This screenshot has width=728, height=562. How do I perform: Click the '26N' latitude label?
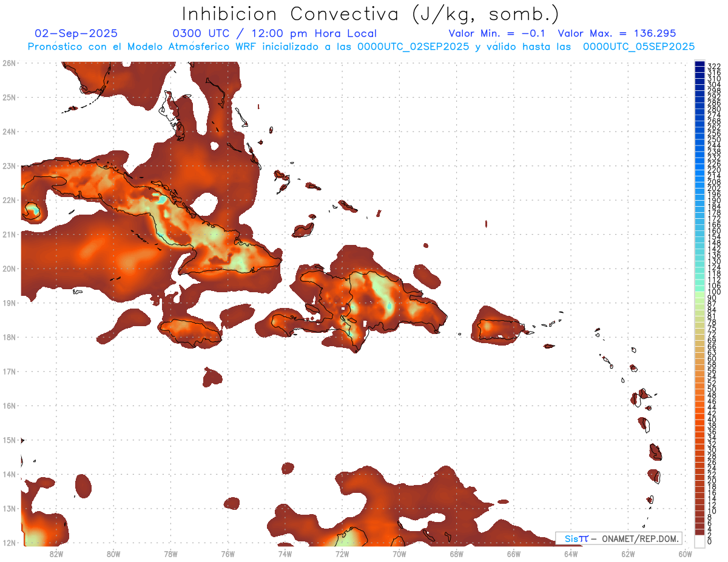pos(8,62)
